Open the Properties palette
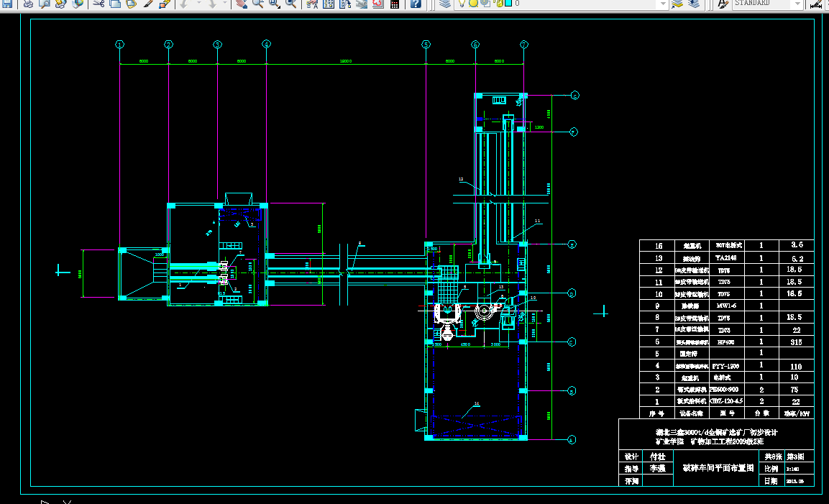The width and height of the screenshot is (829, 504). point(312,4)
